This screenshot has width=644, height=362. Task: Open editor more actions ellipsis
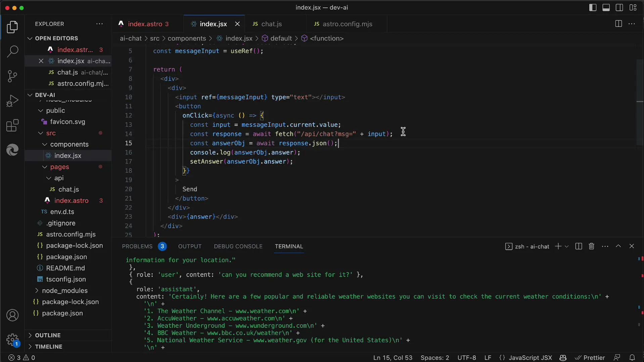pos(632,24)
